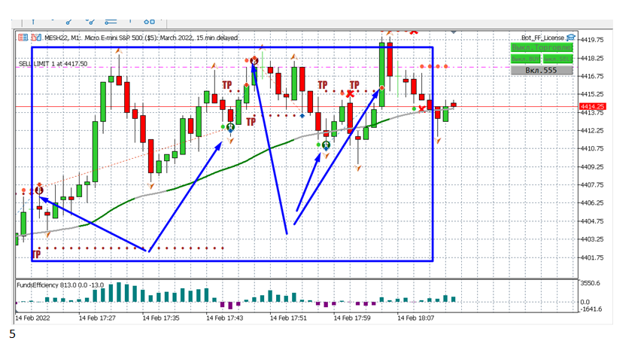644x350 pixels.
Task: Click indicator scale value 3550.6
Action: [590, 283]
